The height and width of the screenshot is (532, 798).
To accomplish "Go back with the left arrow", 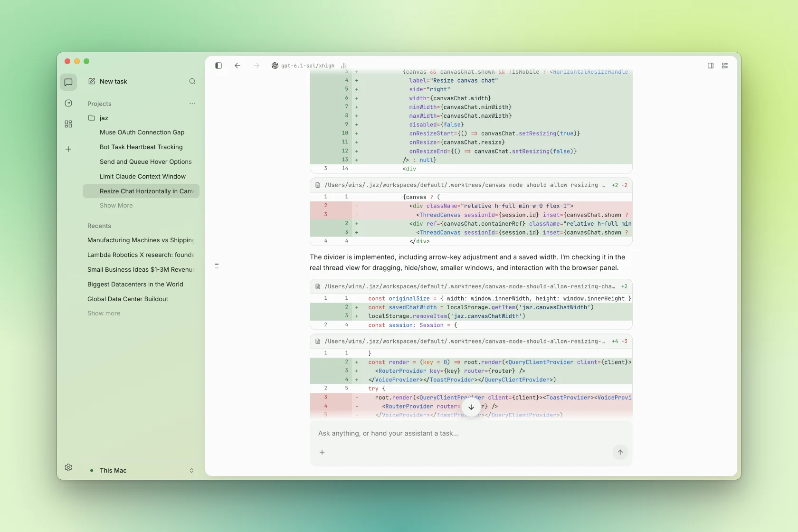I will (x=237, y=66).
